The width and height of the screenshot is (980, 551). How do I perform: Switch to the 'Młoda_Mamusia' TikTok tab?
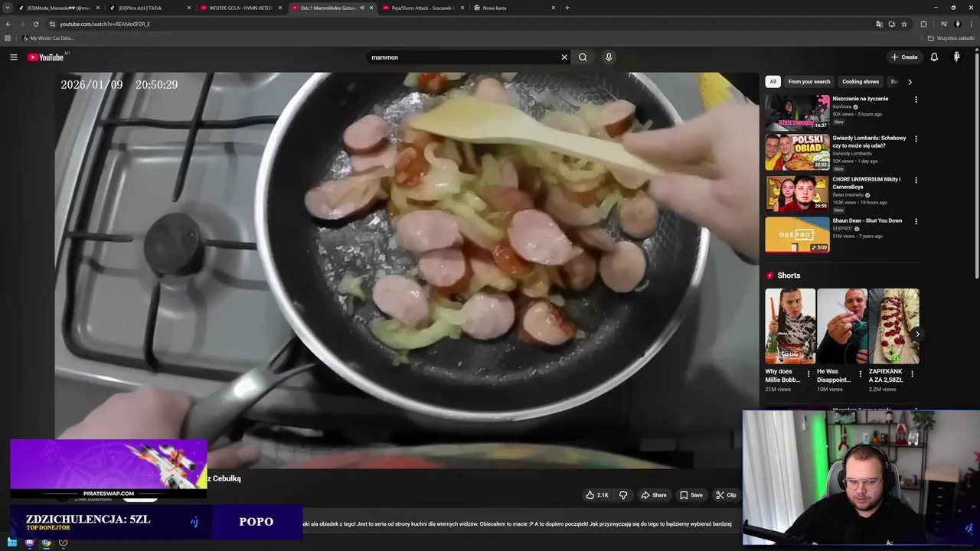pyautogui.click(x=59, y=8)
